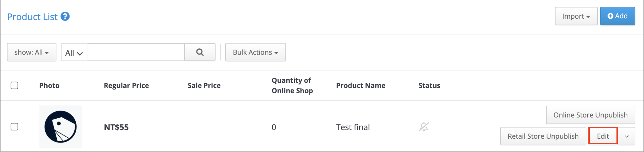Open the Import dropdown menu
Screen dimensions: 644x152
coord(576,16)
